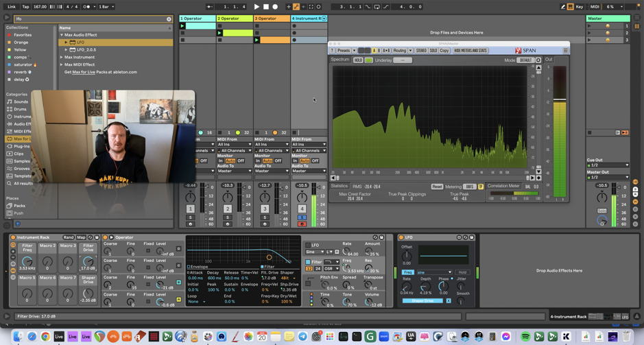The height and width of the screenshot is (345, 644).
Task: Open SPAN hamburger menu icon
Action: [566, 51]
